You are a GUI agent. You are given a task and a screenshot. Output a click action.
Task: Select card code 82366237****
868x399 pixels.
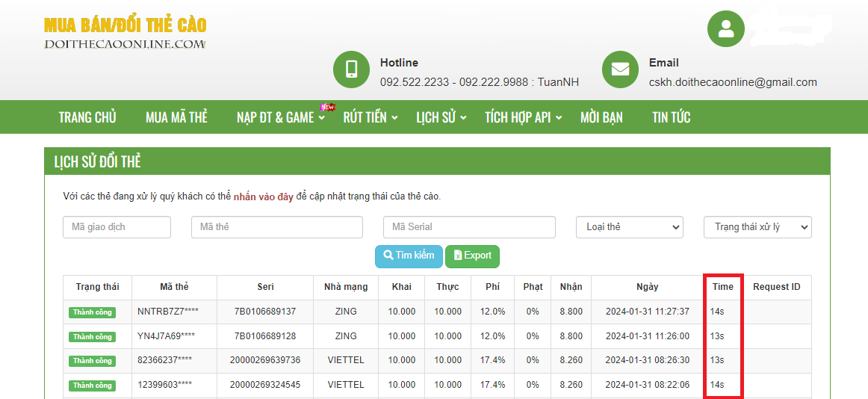click(165, 360)
